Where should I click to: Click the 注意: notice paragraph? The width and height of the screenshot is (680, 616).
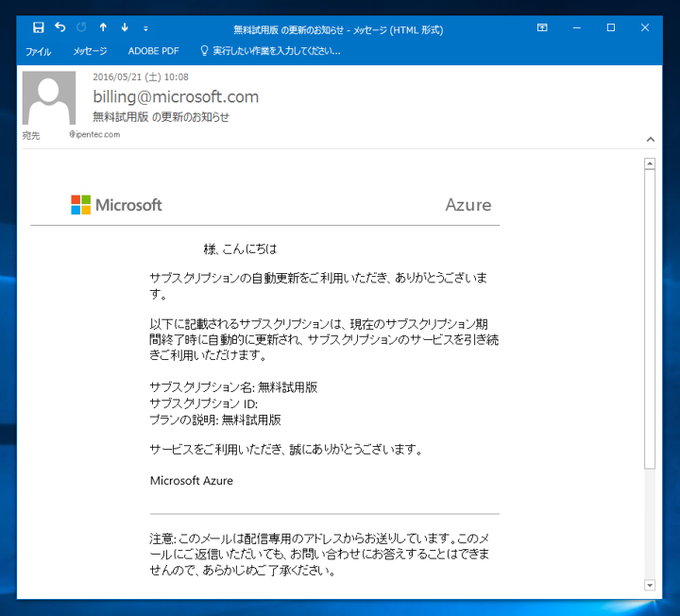click(319, 554)
